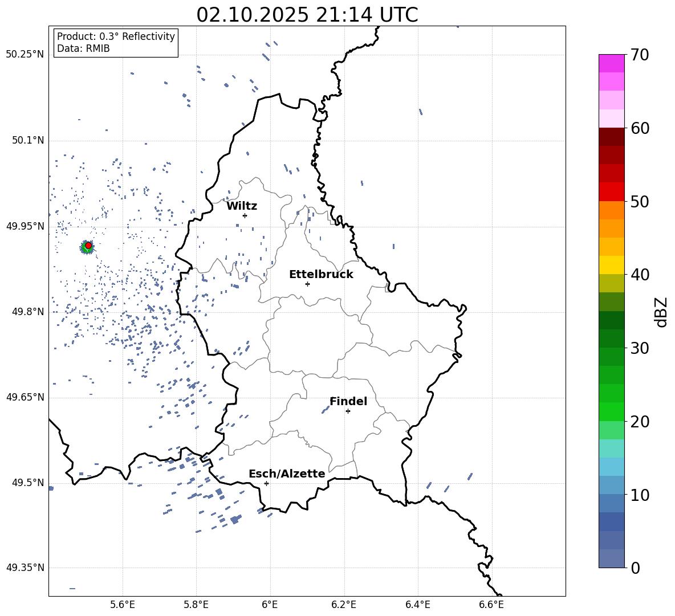Click the colorbar tick label 50
The height and width of the screenshot is (616, 675).
(x=640, y=201)
